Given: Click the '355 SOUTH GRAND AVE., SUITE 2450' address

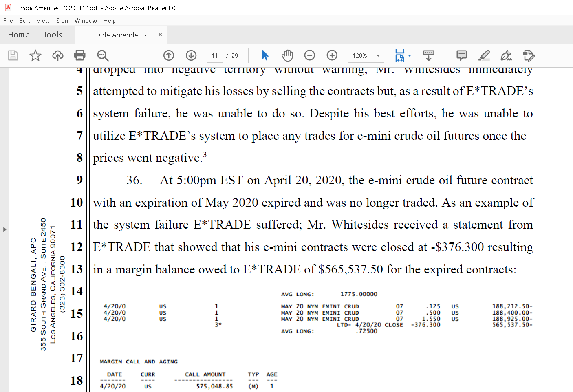Looking at the screenshot, I should pyautogui.click(x=43, y=284).
